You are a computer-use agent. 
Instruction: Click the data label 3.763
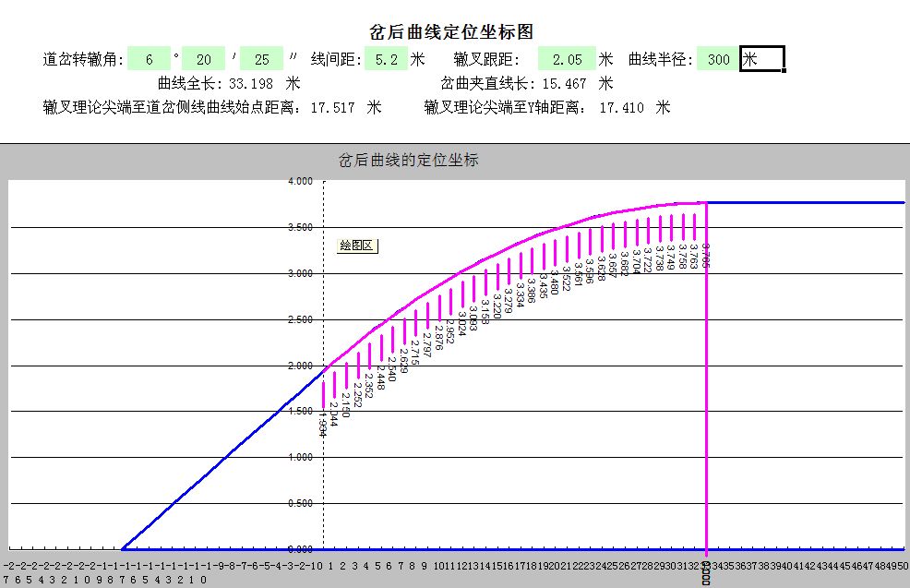pyautogui.click(x=693, y=256)
